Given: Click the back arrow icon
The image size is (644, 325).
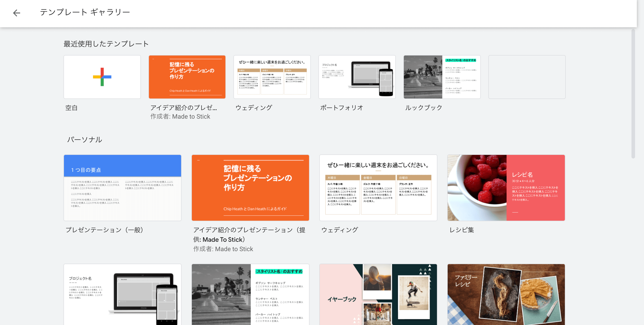Looking at the screenshot, I should (17, 13).
